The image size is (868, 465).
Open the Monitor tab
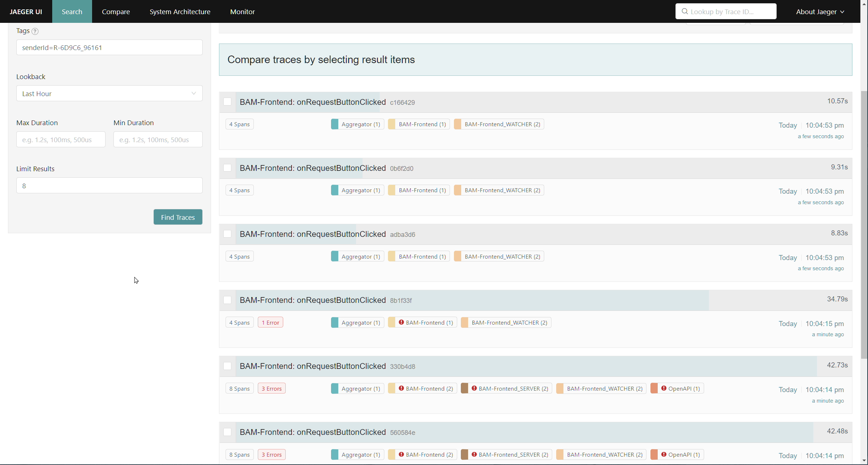[242, 12]
